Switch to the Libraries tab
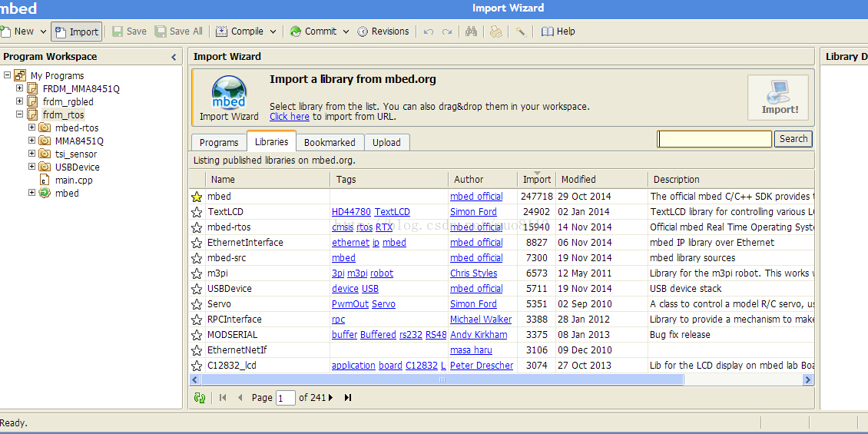 (271, 141)
